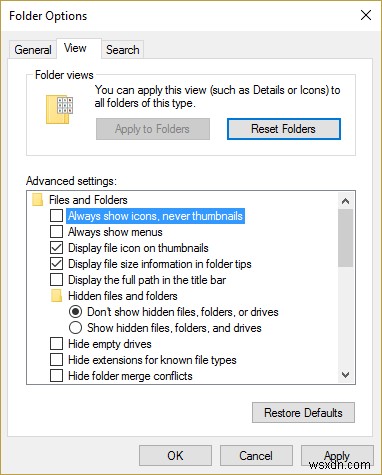Click the text "You can apply this view"

(x=151, y=90)
